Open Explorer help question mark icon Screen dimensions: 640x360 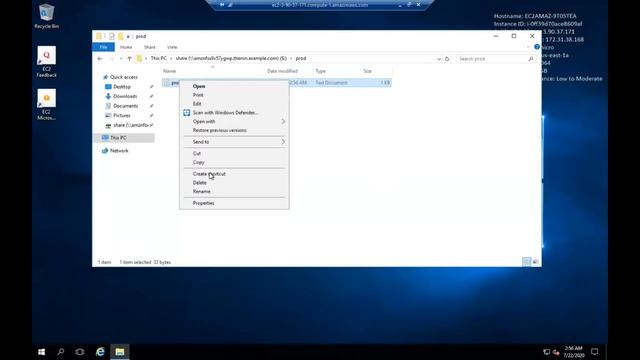point(537,47)
